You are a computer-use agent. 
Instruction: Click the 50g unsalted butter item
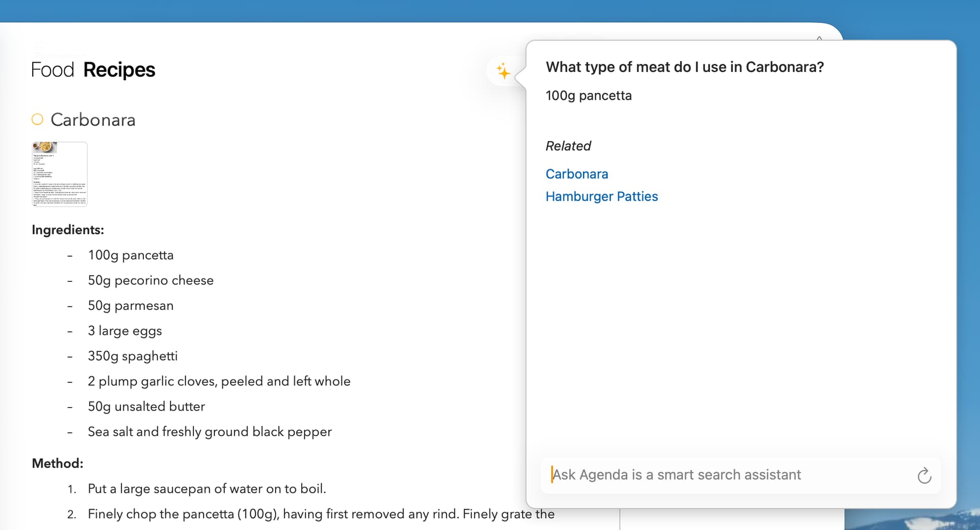146,406
